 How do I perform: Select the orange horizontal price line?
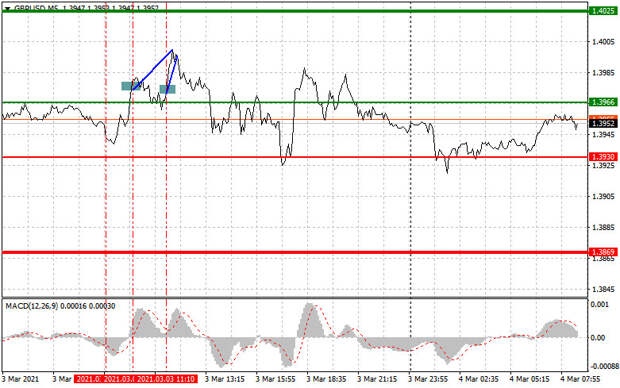[x=295, y=119]
